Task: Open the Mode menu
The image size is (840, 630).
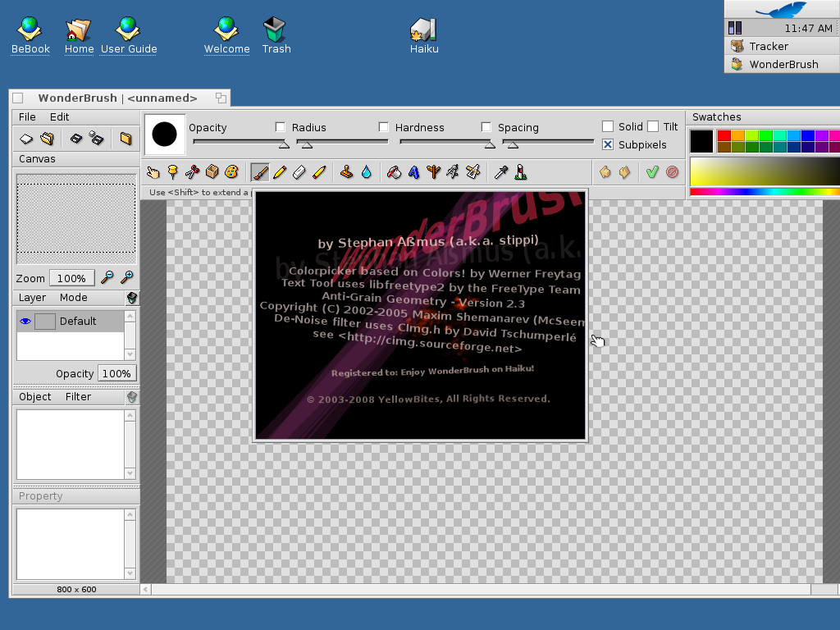Action: coord(73,297)
